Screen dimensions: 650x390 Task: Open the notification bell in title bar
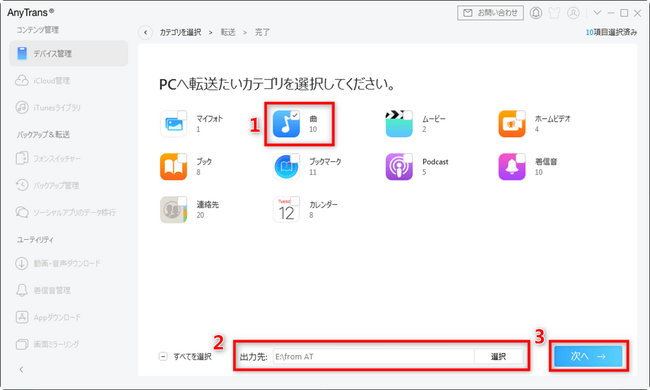(536, 13)
